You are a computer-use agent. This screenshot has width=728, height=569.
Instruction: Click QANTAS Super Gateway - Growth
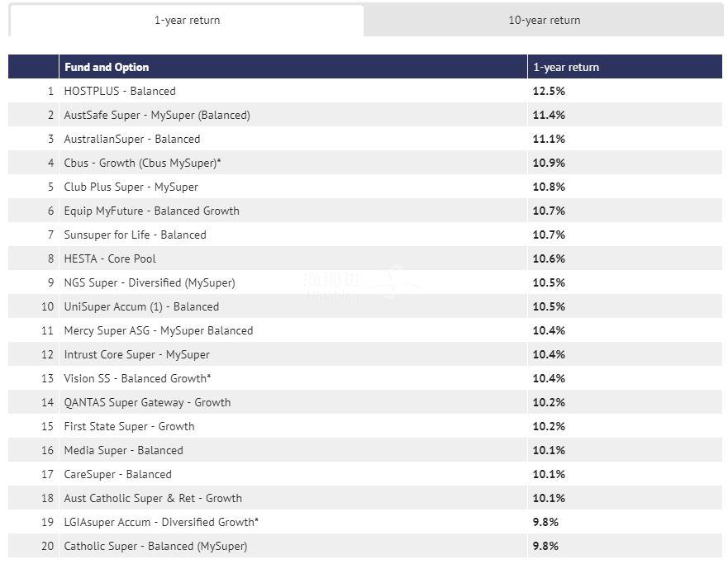tap(147, 402)
